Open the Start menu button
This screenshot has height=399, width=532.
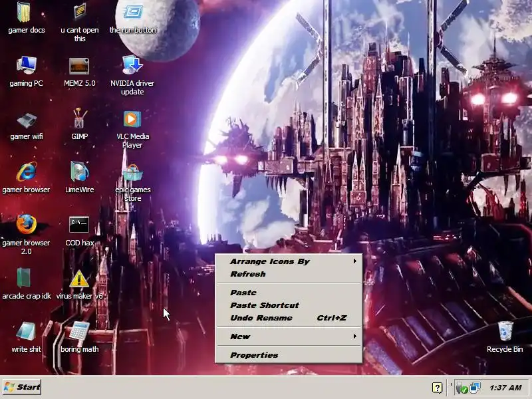point(22,387)
